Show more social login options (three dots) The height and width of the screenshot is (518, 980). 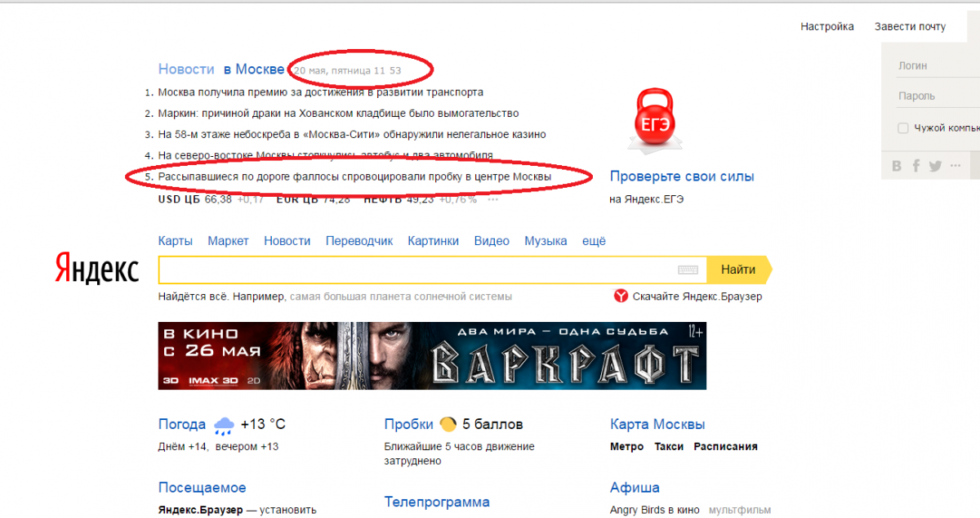[955, 166]
